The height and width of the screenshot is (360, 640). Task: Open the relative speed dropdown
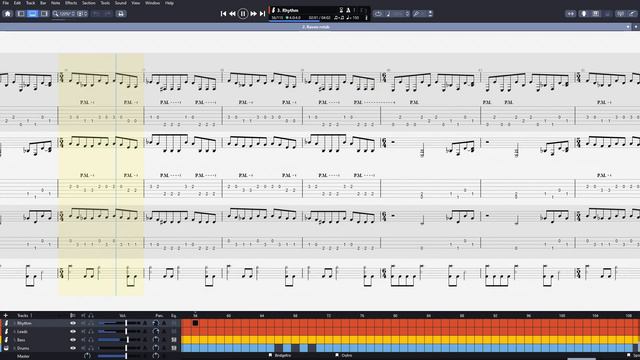(x=397, y=14)
